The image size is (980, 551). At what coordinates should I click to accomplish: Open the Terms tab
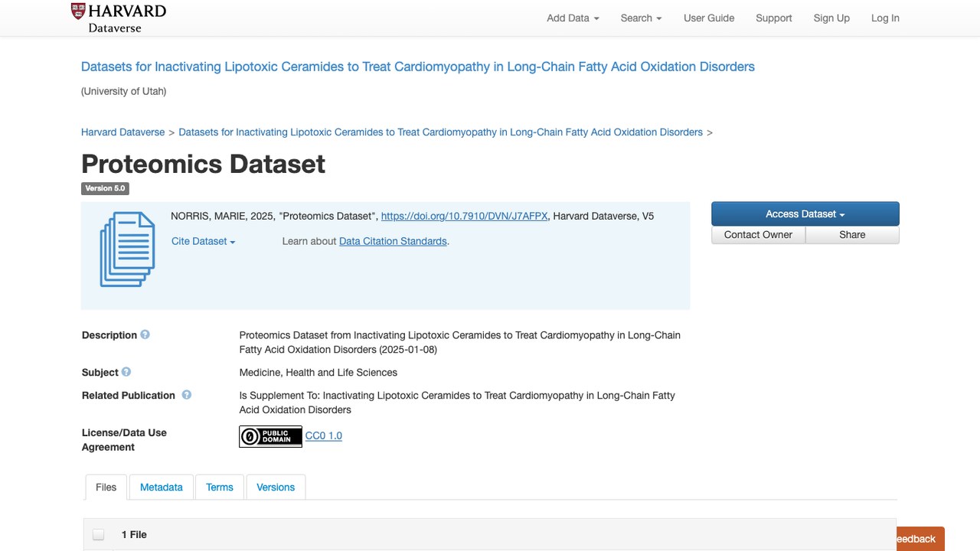click(x=220, y=487)
